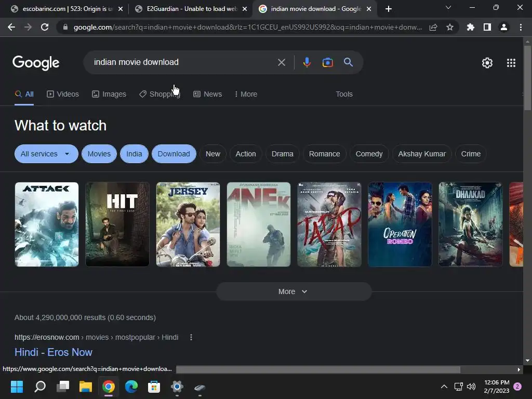
Task: Enable the Comedy filter chip
Action: [369, 154]
